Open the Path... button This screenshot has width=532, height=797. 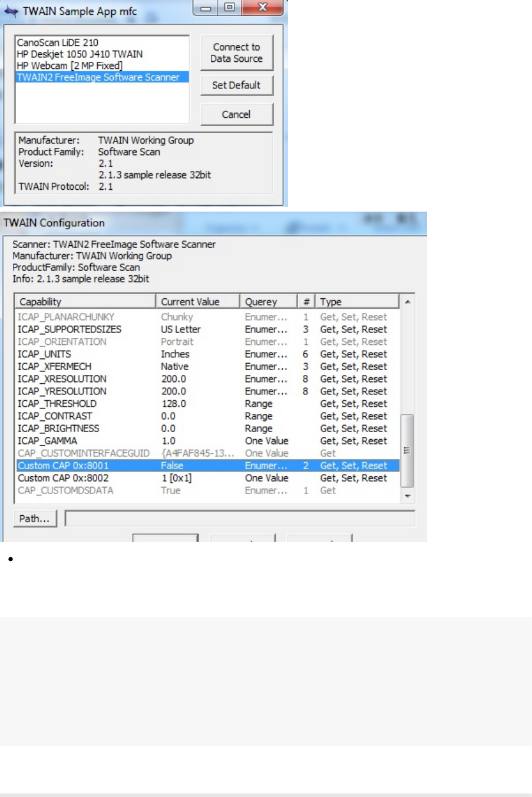pyautogui.click(x=35, y=519)
